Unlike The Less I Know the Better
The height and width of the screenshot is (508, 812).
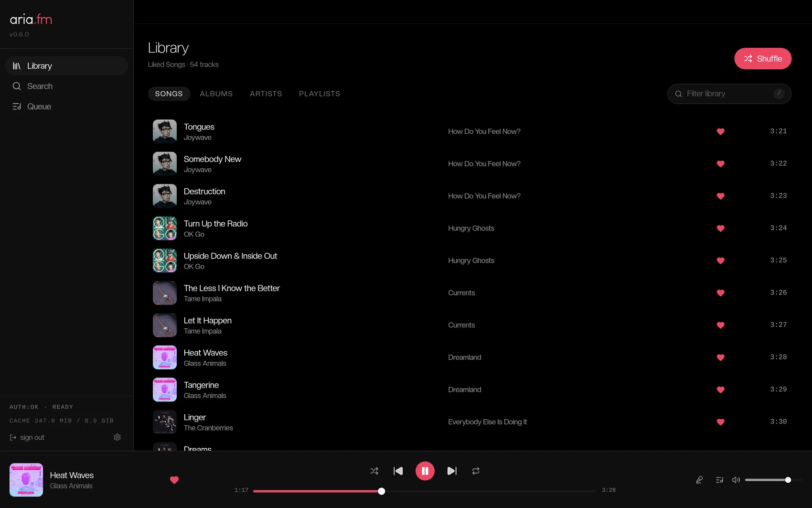coord(721,293)
